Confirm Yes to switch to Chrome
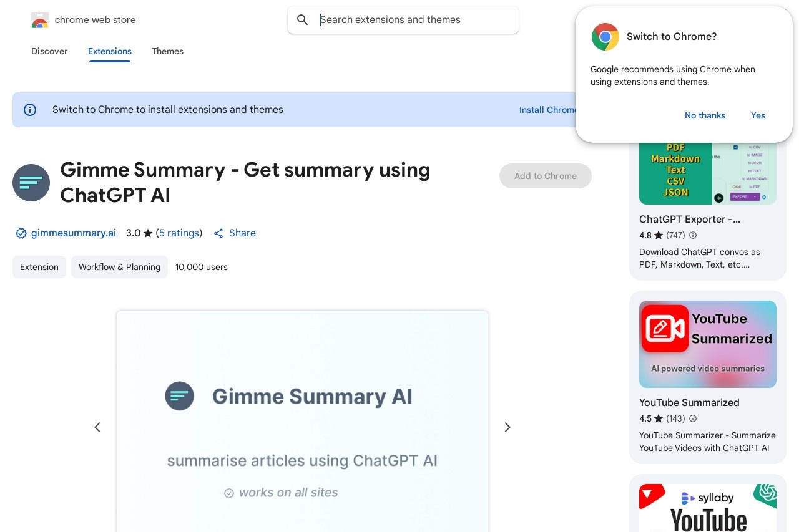The image size is (799, 532). (x=758, y=115)
